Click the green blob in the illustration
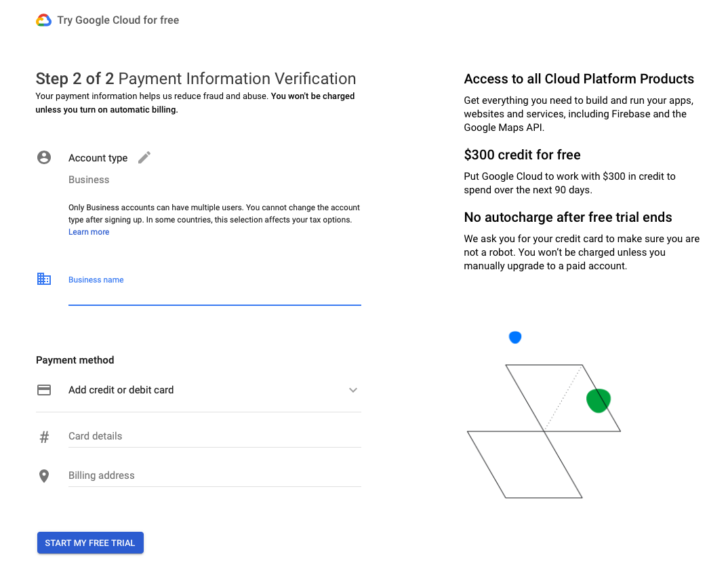The width and height of the screenshot is (728, 565). pos(598,400)
